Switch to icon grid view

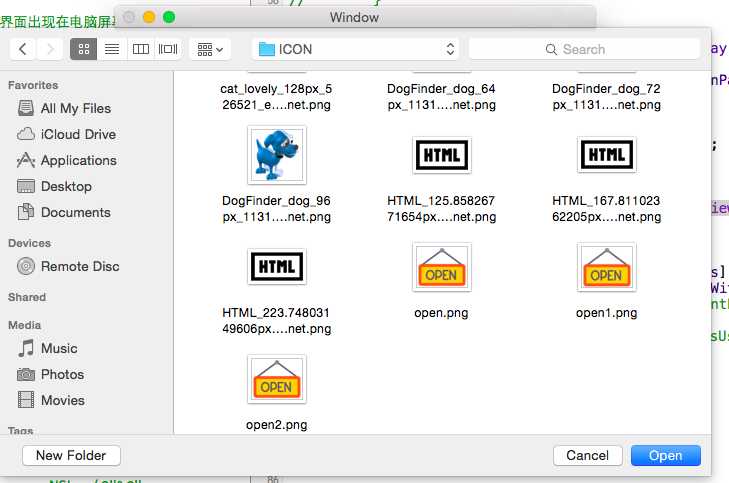click(84, 49)
